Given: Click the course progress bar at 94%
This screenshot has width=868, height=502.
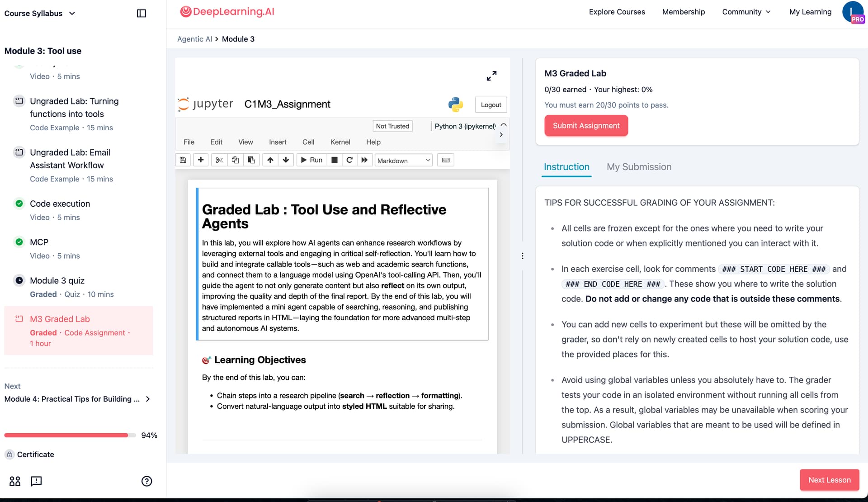Looking at the screenshot, I should tap(70, 435).
